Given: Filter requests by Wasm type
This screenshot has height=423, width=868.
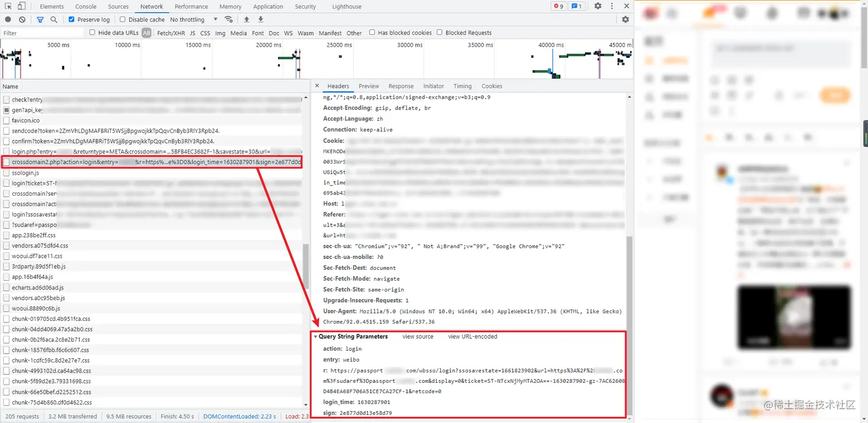Looking at the screenshot, I should tap(305, 33).
